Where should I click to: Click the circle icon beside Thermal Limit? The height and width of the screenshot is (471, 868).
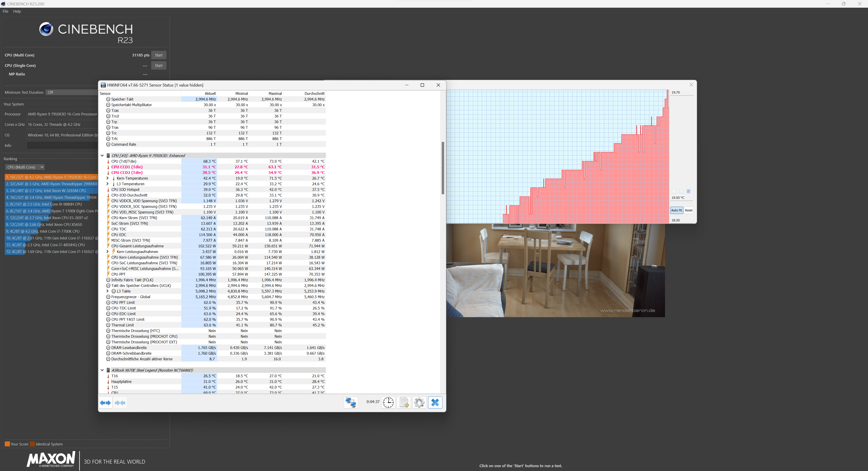pos(108,325)
